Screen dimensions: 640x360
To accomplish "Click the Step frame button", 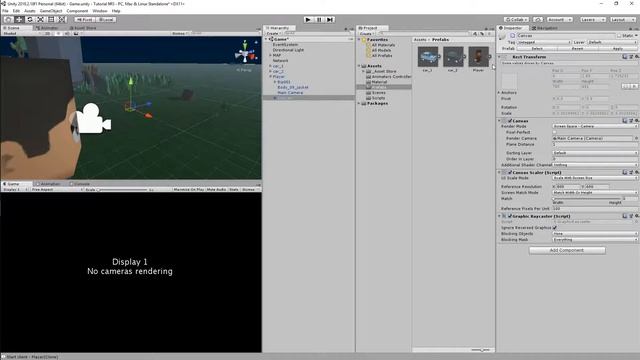I will 330,19.
